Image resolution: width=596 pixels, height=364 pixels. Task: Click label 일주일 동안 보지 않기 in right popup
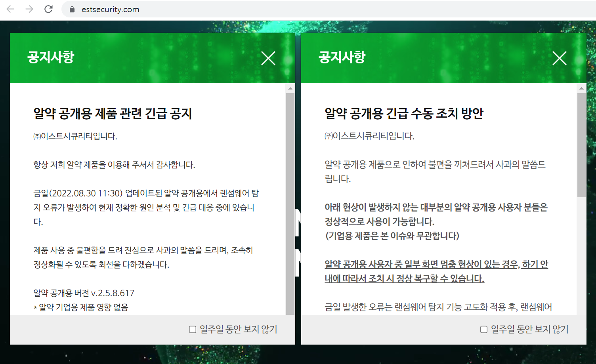[x=530, y=330]
